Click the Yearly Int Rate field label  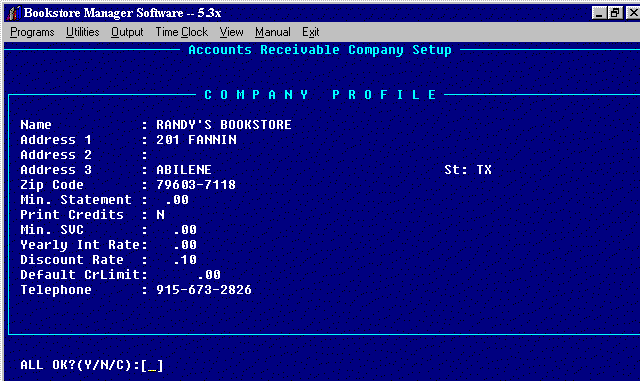[x=80, y=245]
